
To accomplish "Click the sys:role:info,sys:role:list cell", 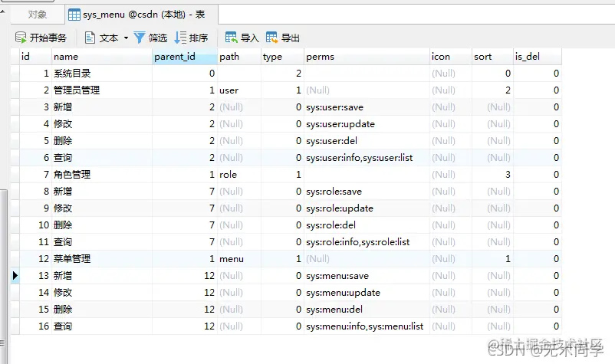I will click(367, 241).
